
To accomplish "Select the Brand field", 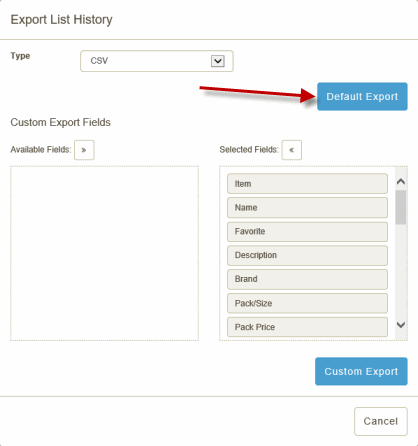I will 307,279.
